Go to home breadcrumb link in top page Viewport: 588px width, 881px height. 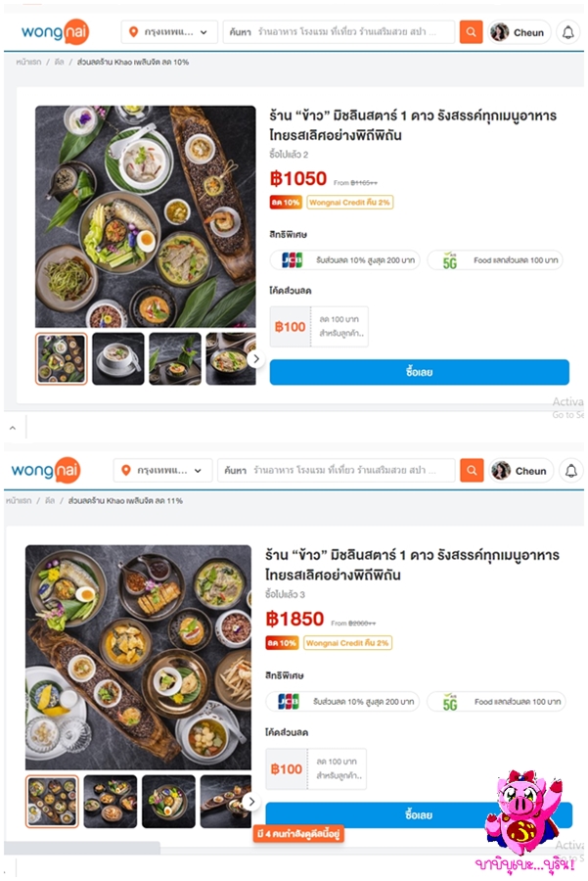tap(28, 62)
